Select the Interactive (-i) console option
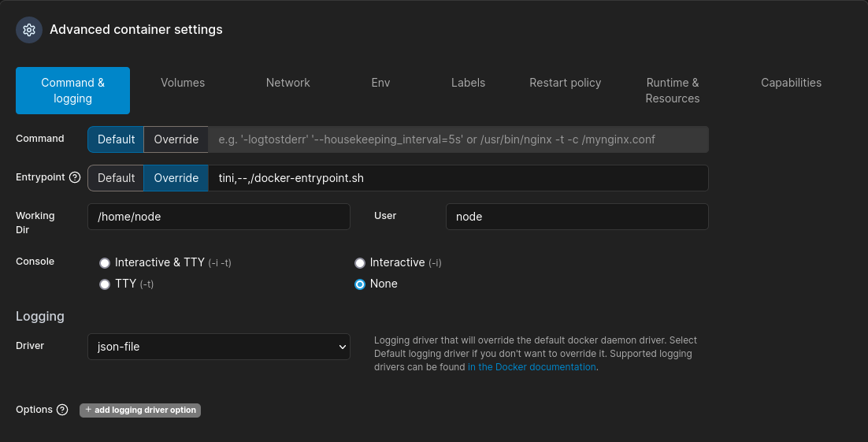868x442 pixels. [360, 263]
